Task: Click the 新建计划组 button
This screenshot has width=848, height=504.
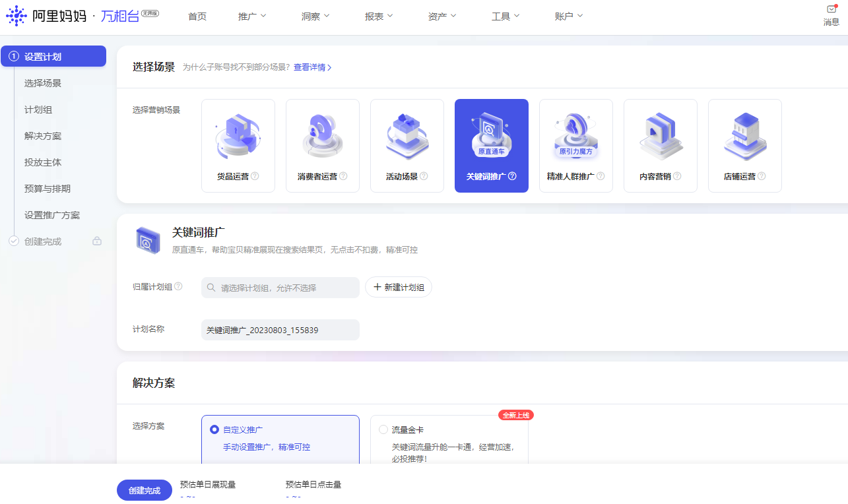Action: [399, 287]
